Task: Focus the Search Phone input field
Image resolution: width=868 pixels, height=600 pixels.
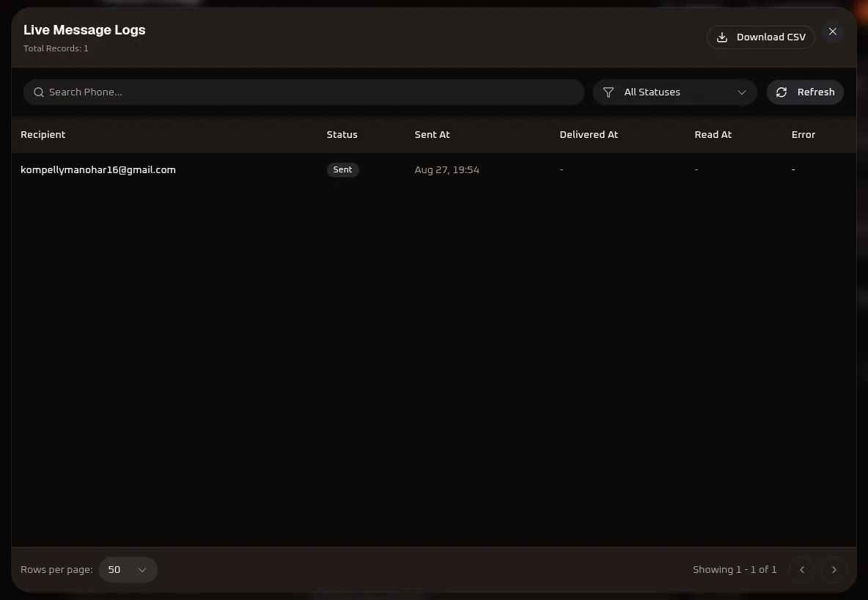Action: [x=304, y=92]
